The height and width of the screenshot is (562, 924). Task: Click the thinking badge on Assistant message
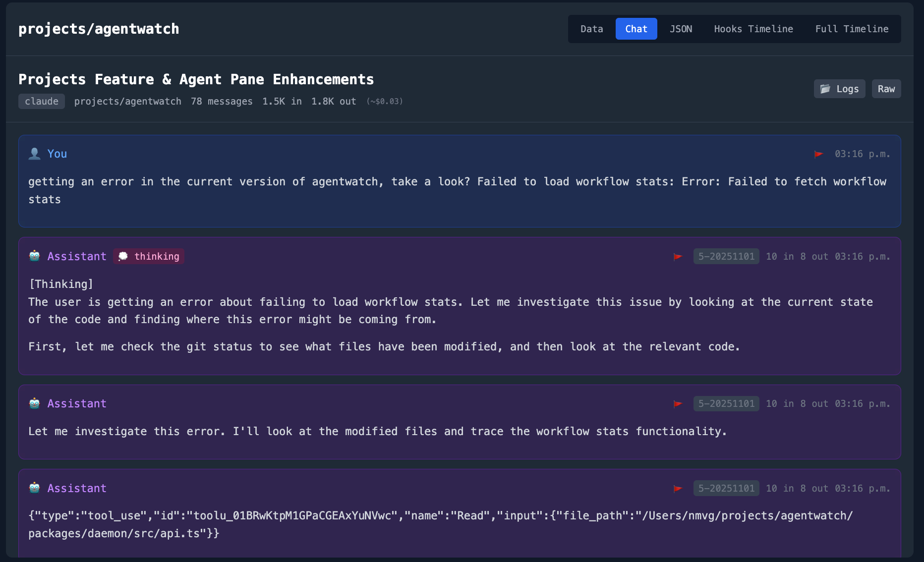[x=149, y=256]
